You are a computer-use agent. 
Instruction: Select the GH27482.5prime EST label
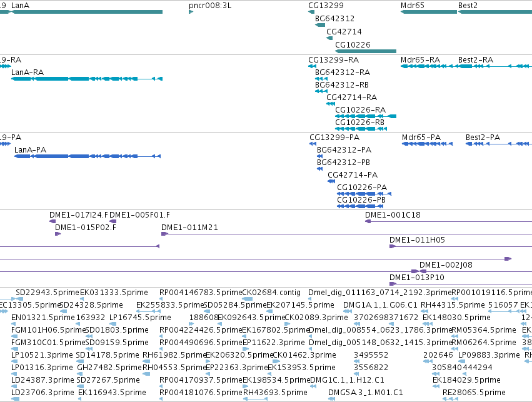pos(109,368)
